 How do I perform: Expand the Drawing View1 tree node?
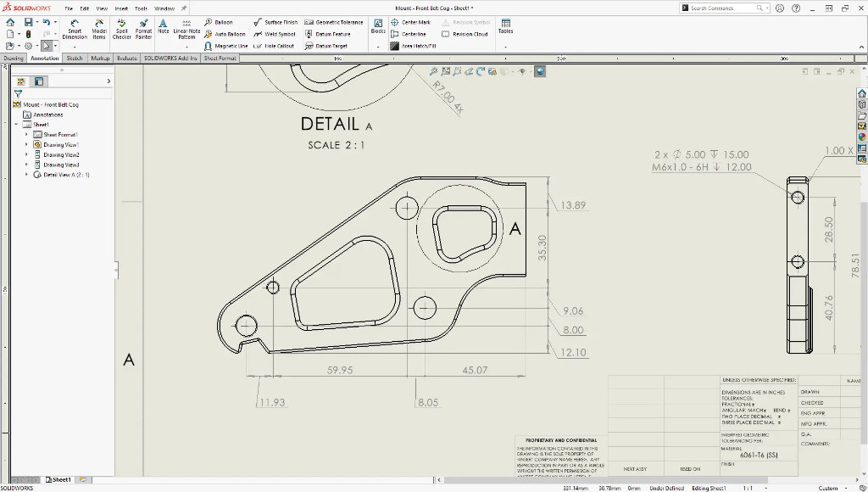pyautogui.click(x=26, y=144)
